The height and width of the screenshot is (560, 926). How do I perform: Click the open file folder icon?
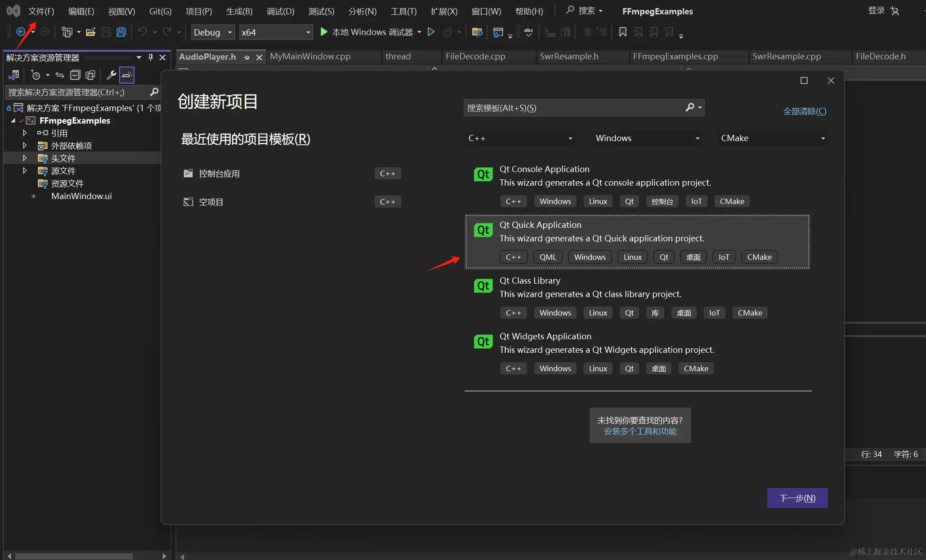(x=91, y=32)
